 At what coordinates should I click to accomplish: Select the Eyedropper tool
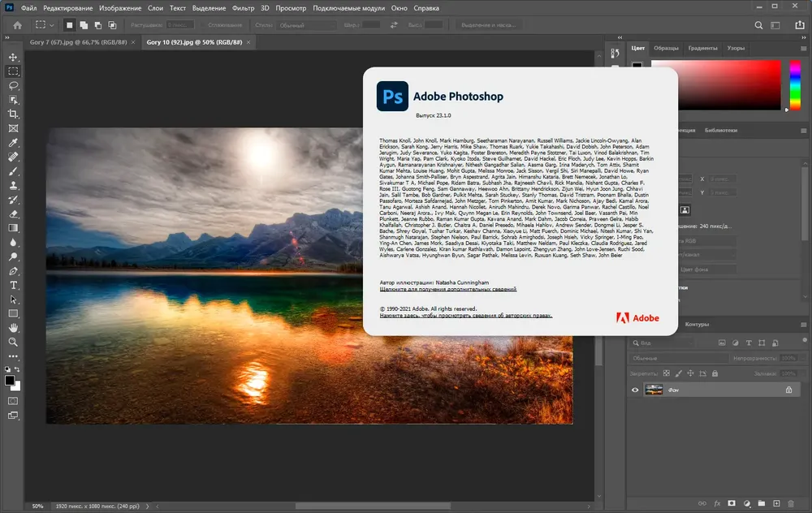point(13,143)
